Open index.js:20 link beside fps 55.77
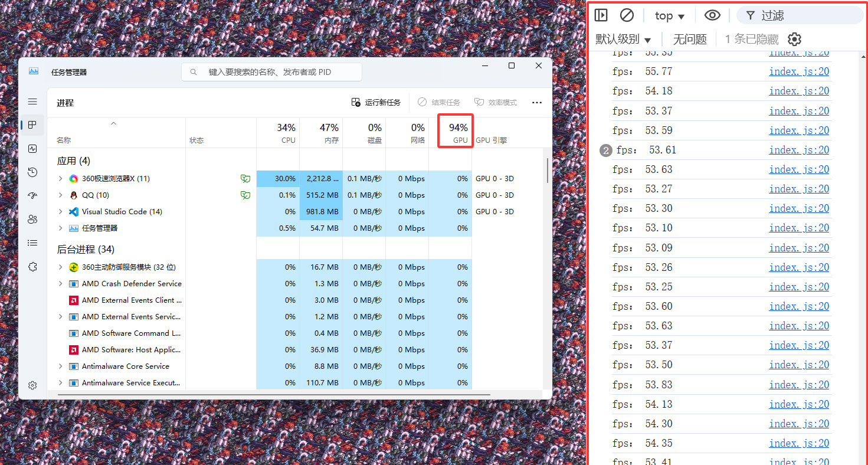 (799, 71)
